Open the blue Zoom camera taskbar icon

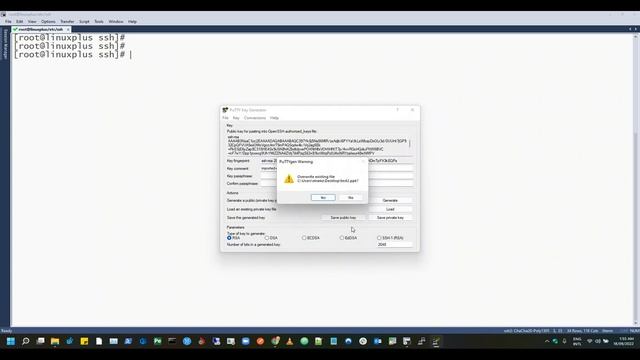point(246,341)
